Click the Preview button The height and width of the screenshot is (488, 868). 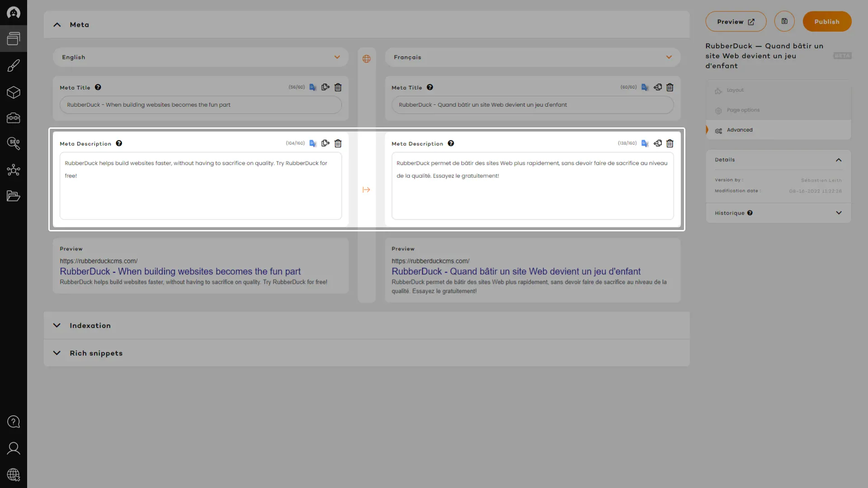coord(736,22)
